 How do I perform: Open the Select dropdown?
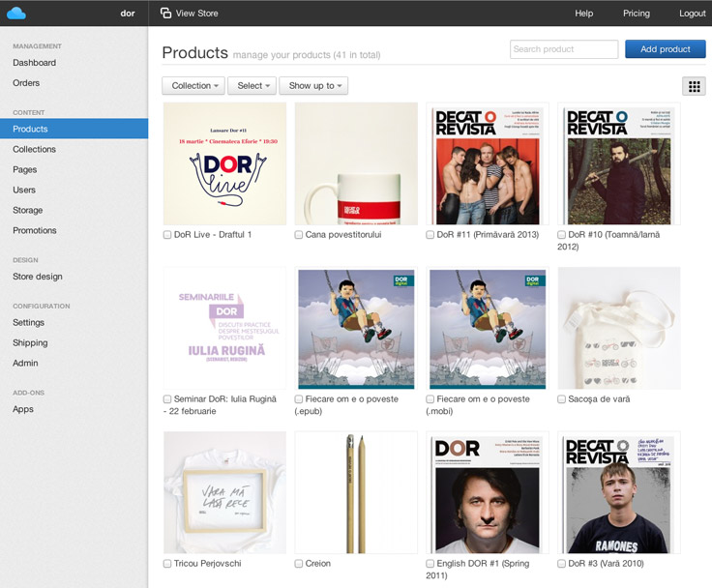252,86
